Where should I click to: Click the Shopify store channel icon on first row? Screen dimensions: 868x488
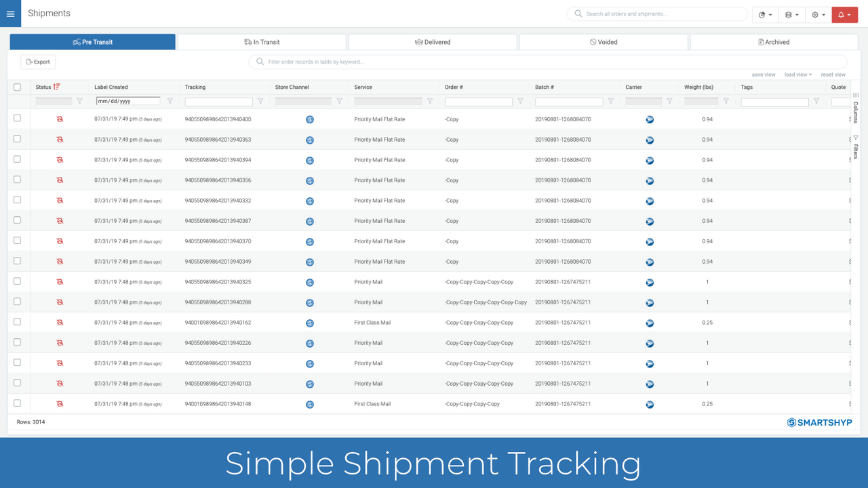[x=310, y=119]
